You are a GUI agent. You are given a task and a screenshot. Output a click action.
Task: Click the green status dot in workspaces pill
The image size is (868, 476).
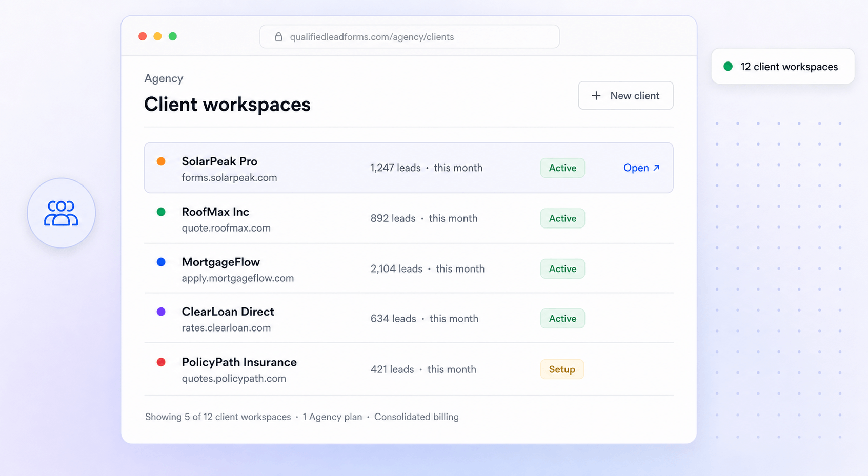tap(728, 66)
